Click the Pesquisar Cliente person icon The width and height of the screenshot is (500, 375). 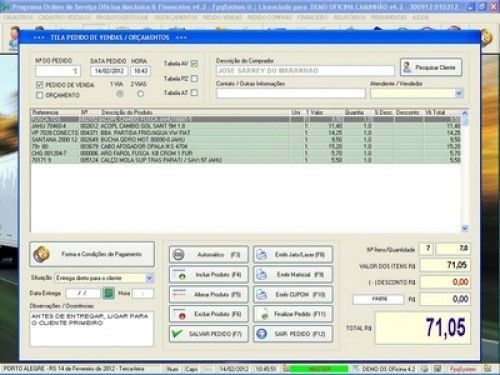coord(407,67)
